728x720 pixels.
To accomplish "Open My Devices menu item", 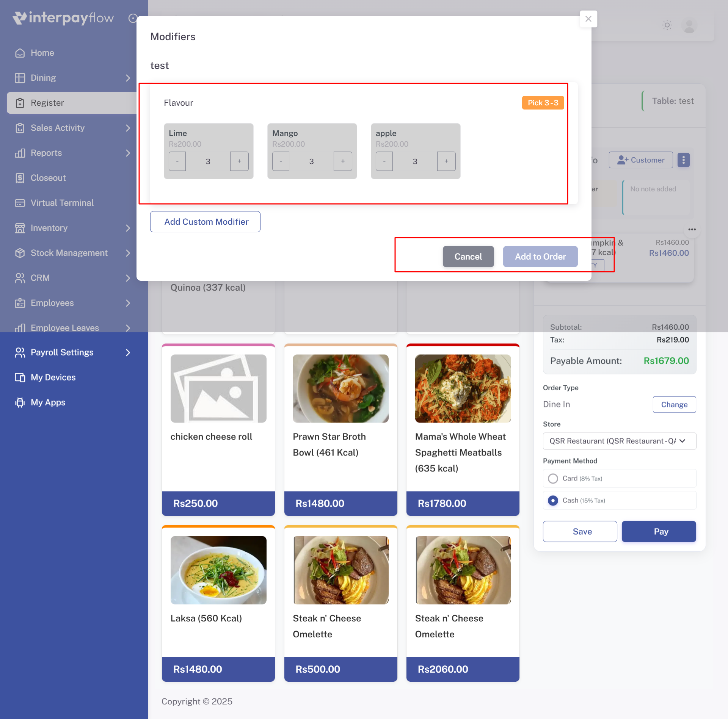I will coord(72,378).
